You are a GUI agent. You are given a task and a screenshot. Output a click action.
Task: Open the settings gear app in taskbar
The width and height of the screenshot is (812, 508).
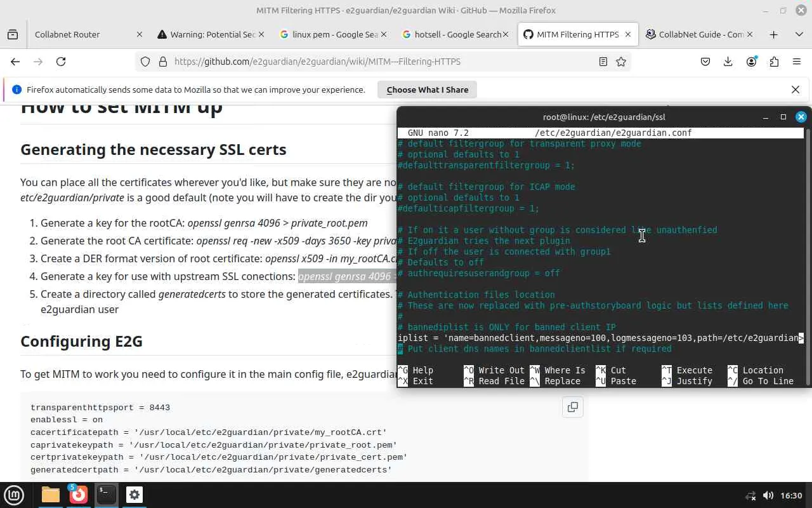pos(134,495)
